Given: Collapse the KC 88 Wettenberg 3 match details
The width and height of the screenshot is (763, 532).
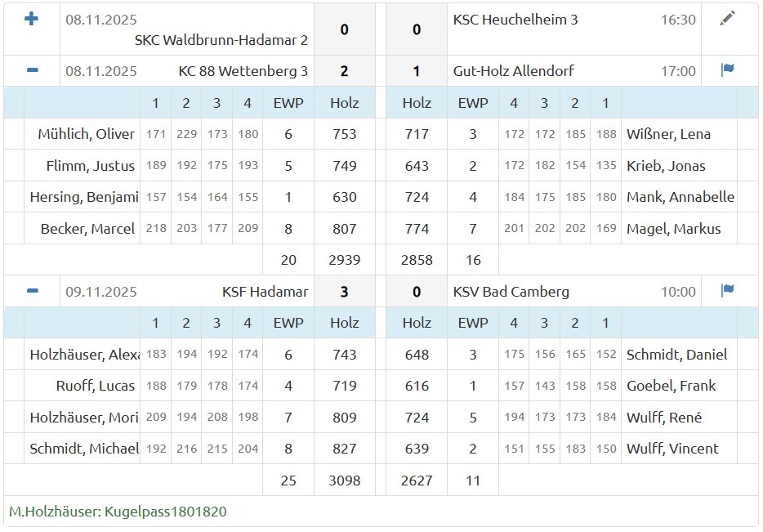Looking at the screenshot, I should click(x=32, y=70).
